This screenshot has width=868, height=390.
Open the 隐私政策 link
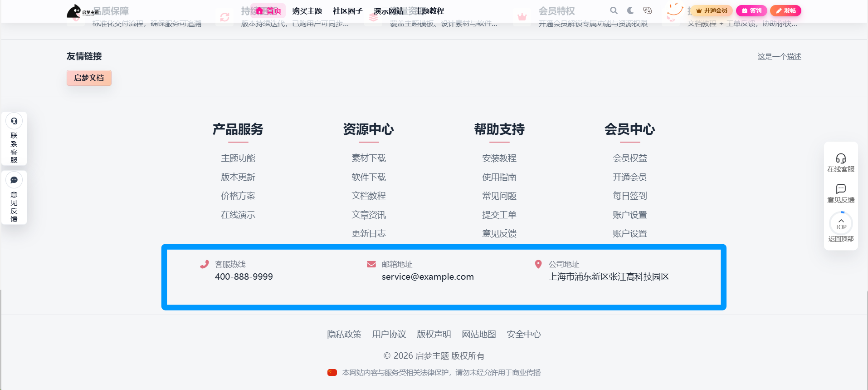tap(344, 335)
